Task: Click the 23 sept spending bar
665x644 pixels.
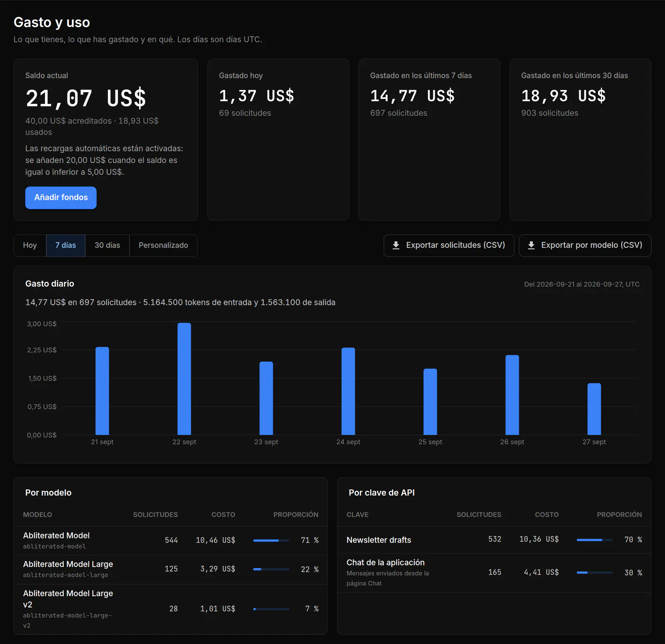Action: click(266, 398)
